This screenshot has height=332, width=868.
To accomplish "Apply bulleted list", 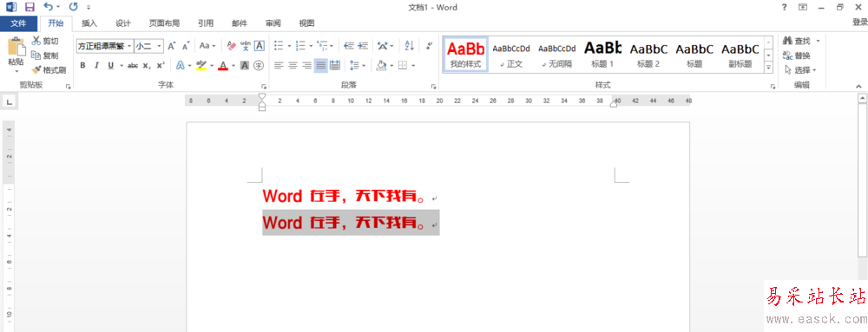I will [279, 46].
